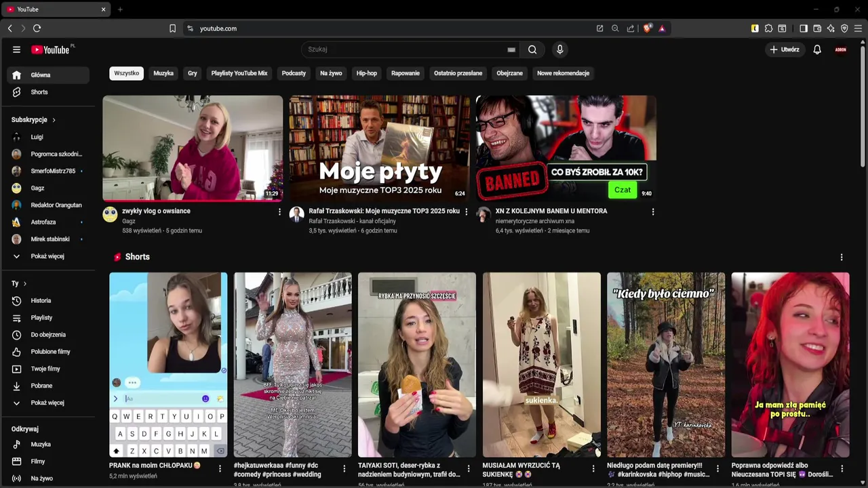
Task: Open Pobrane downloads in the sidebar
Action: tap(47, 386)
